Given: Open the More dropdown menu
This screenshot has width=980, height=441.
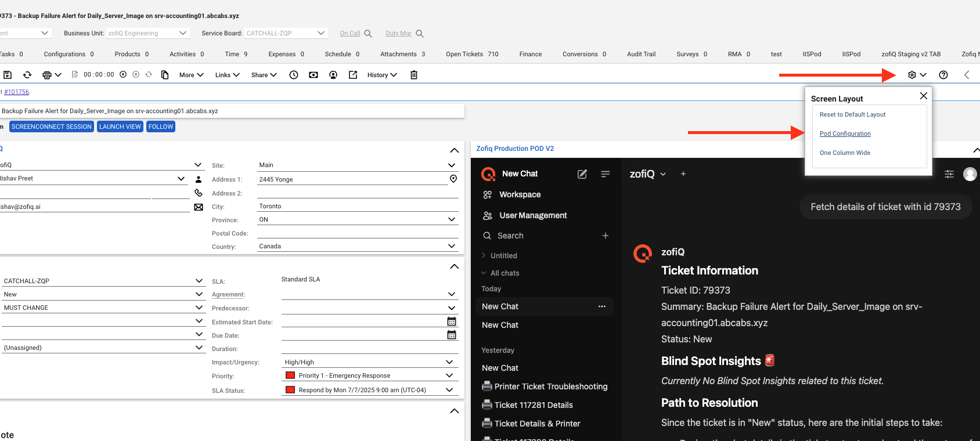Looking at the screenshot, I should (x=192, y=75).
